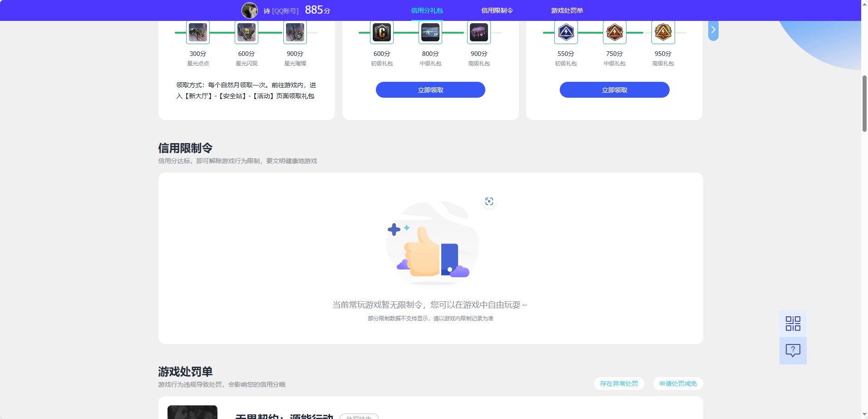The image size is (868, 419).
Task: Select the 550分 初级礼包 badge icon
Action: (x=566, y=32)
